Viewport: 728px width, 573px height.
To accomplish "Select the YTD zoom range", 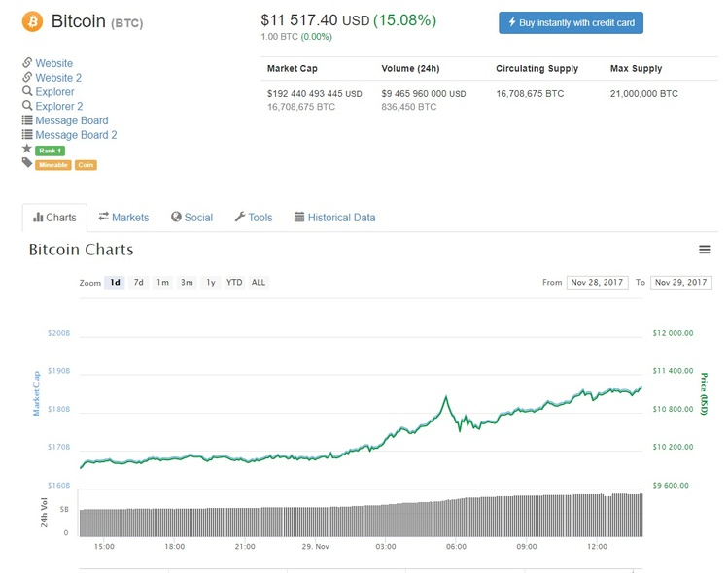I will click(234, 282).
